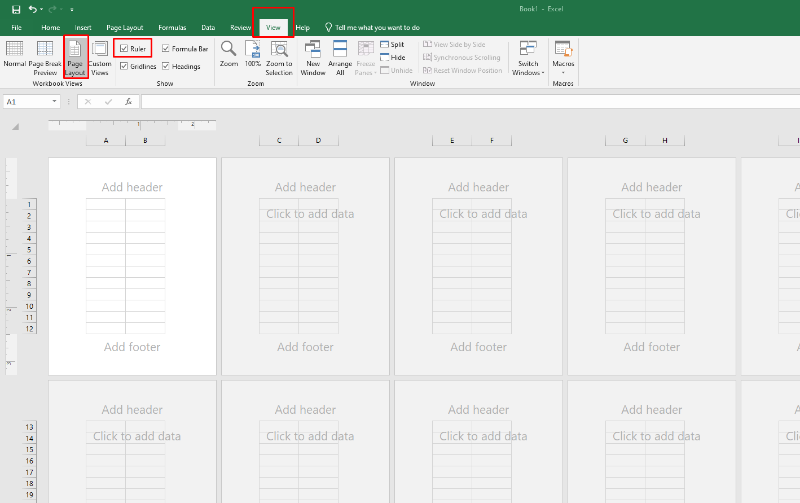Click the Hide window button
This screenshot has height=503, width=800.
coord(393,58)
